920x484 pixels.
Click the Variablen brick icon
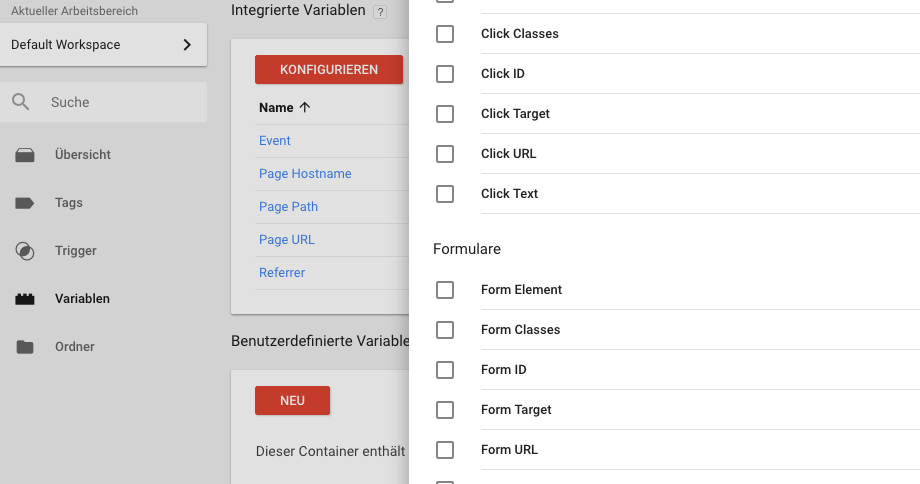pyautogui.click(x=25, y=299)
